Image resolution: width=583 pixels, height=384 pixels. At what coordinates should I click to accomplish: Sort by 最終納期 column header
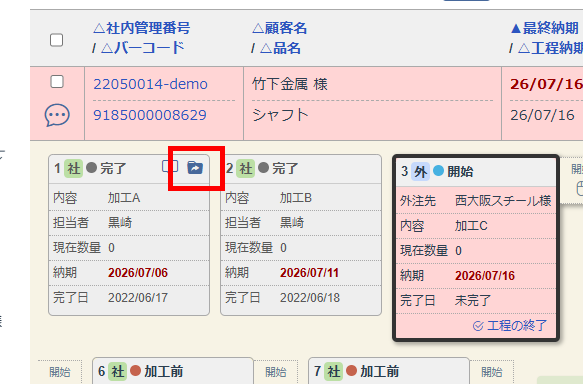[545, 28]
